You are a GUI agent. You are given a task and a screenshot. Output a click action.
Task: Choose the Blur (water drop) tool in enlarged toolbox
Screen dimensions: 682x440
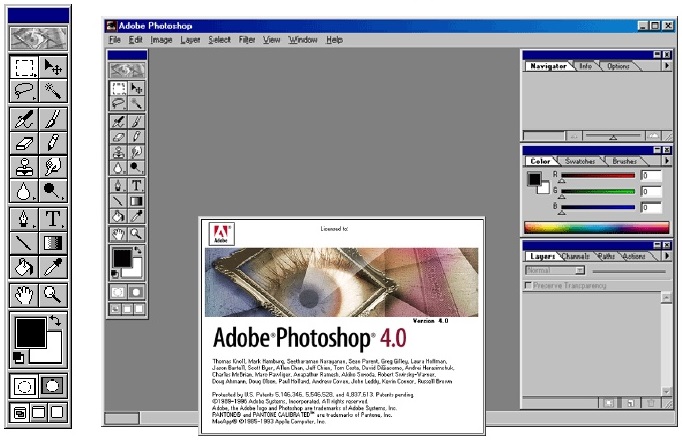24,190
